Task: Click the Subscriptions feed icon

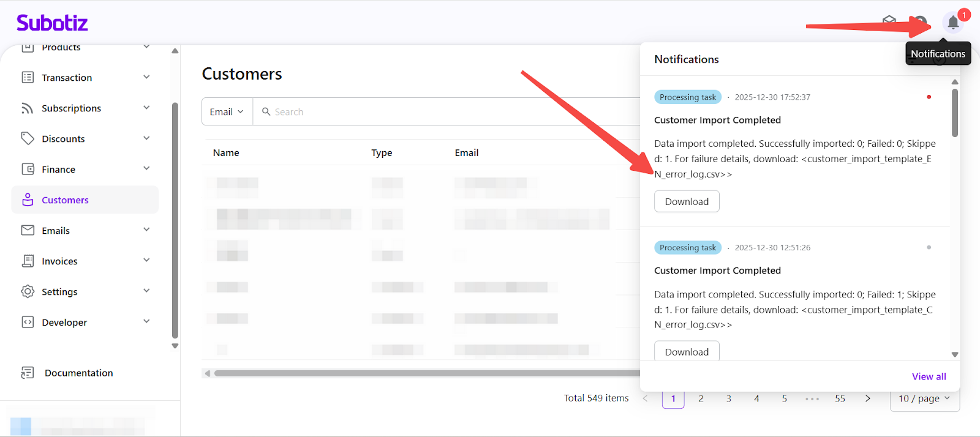Action: (x=28, y=108)
